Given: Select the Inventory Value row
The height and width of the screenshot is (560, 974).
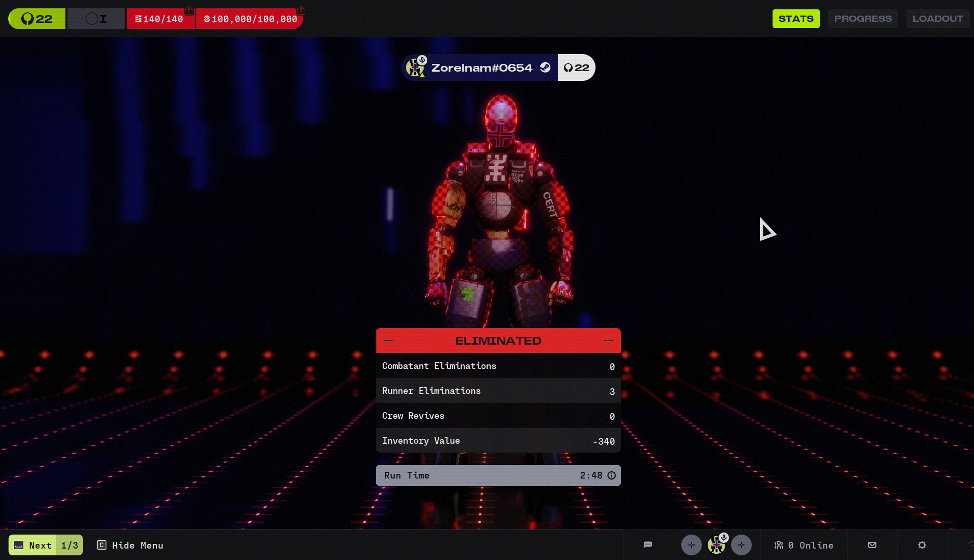Looking at the screenshot, I should [x=498, y=441].
